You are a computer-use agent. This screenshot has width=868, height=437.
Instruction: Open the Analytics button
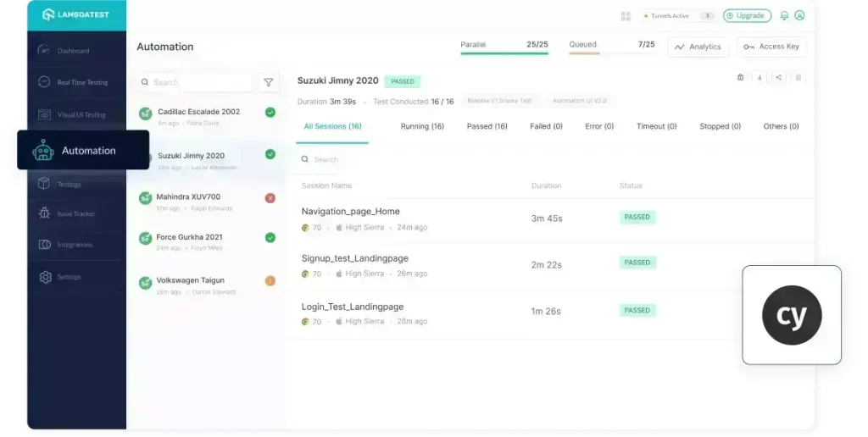click(x=698, y=47)
